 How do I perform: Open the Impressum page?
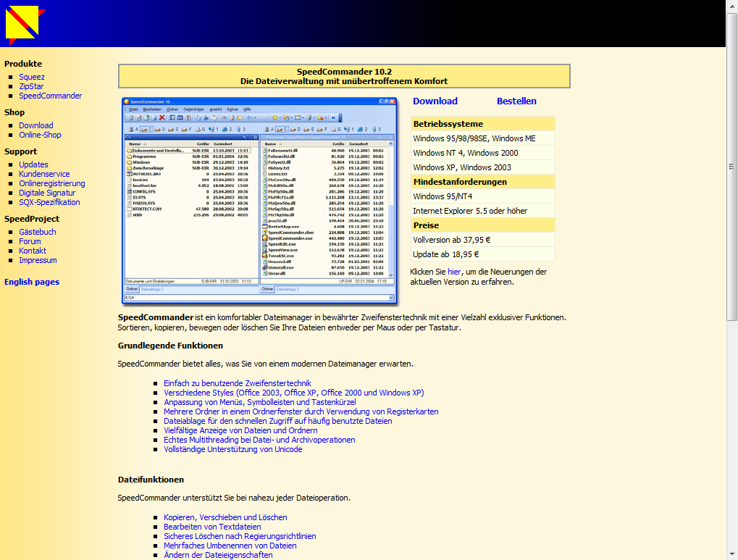38,260
